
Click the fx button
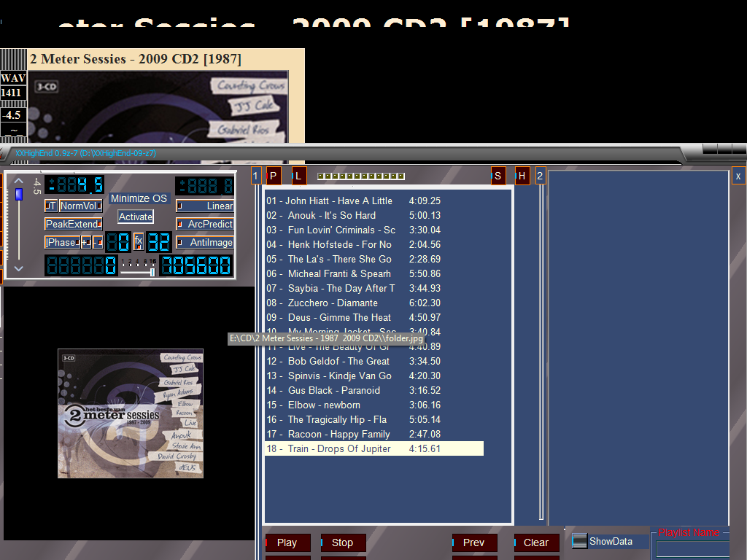[x=138, y=241]
